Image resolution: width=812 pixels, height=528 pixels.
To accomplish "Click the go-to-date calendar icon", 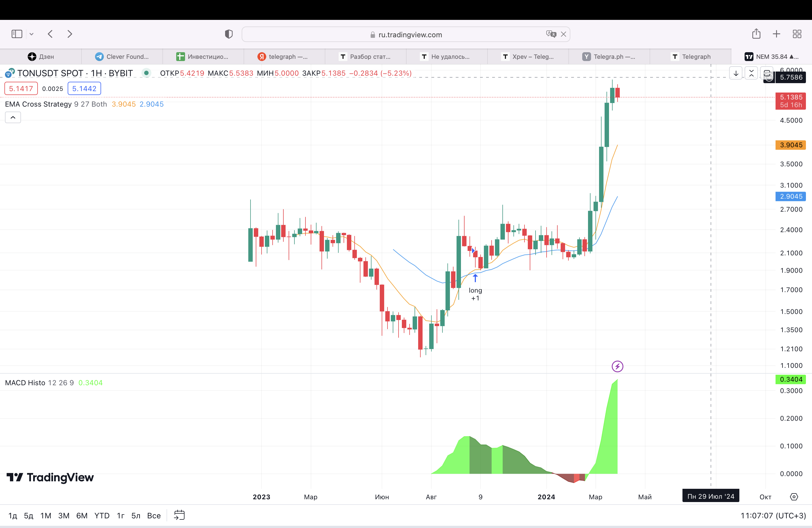I will click(x=179, y=515).
